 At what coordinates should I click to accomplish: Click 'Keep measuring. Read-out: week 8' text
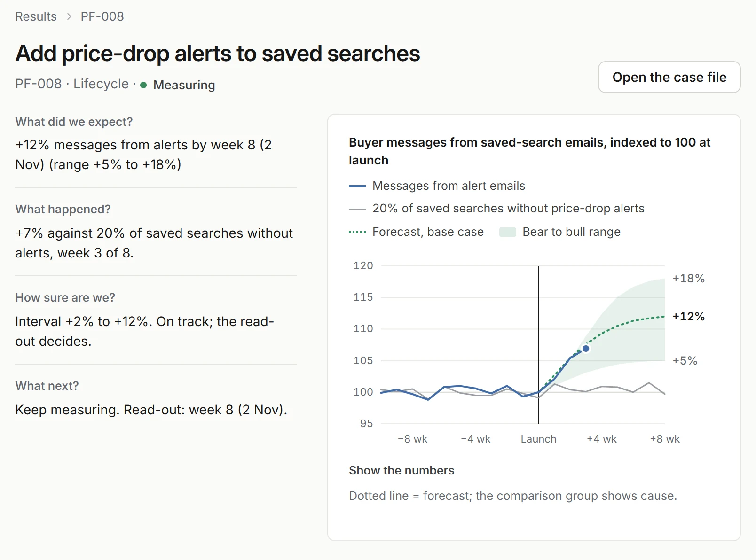[x=151, y=410]
